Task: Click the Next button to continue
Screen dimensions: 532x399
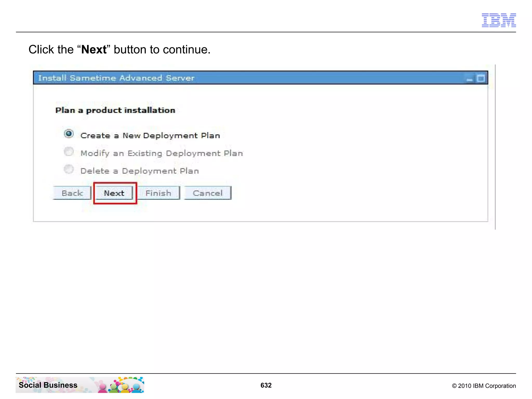Action: click(115, 193)
